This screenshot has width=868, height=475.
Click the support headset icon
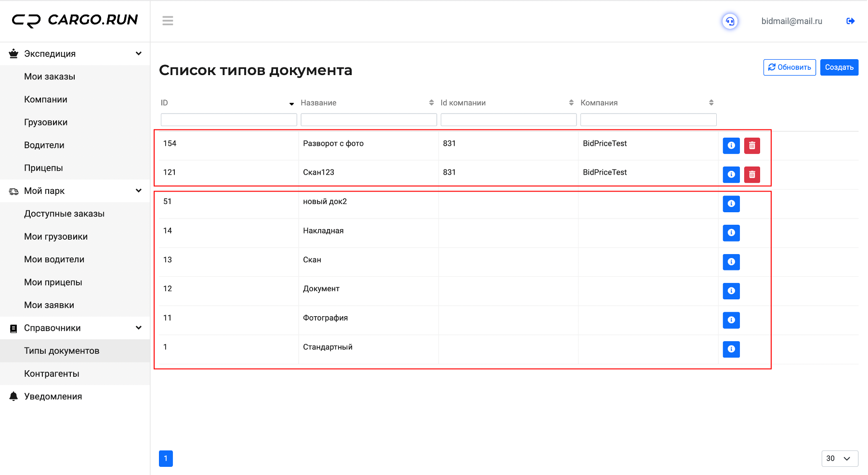(x=730, y=21)
